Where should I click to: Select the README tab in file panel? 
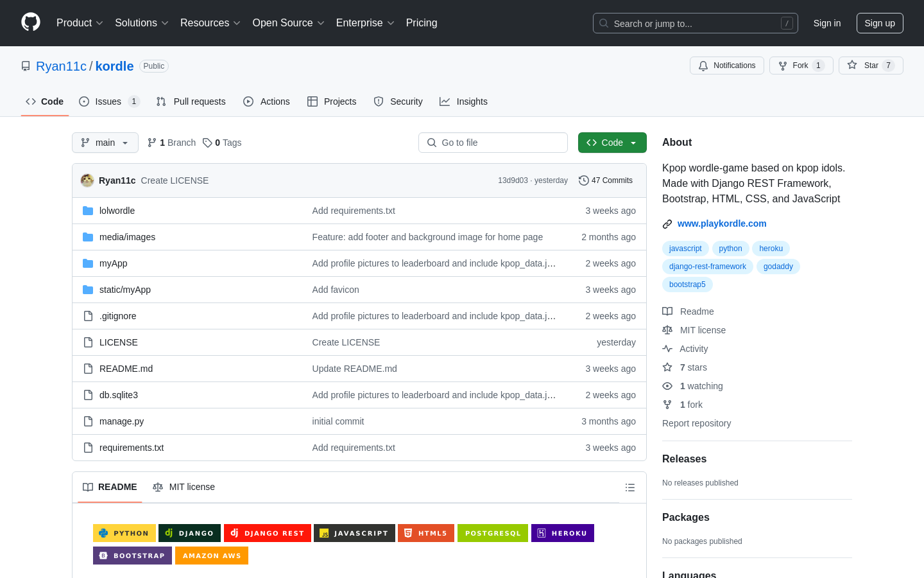click(x=110, y=487)
